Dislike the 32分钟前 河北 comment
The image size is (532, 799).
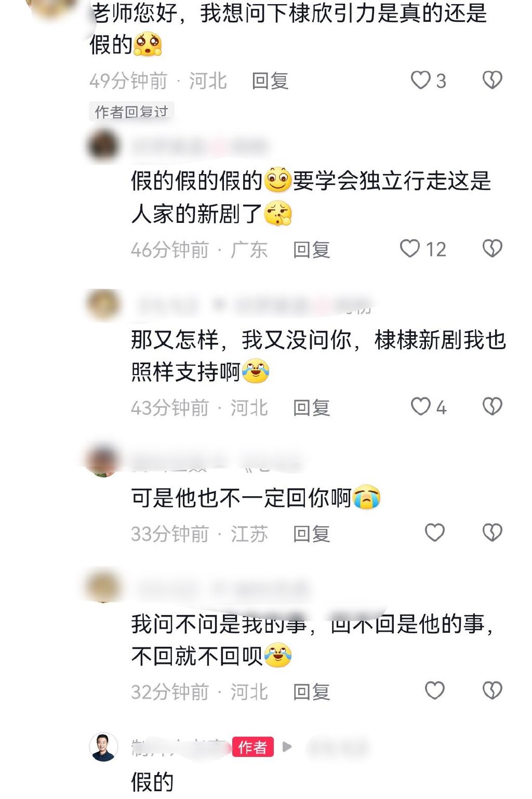492,691
